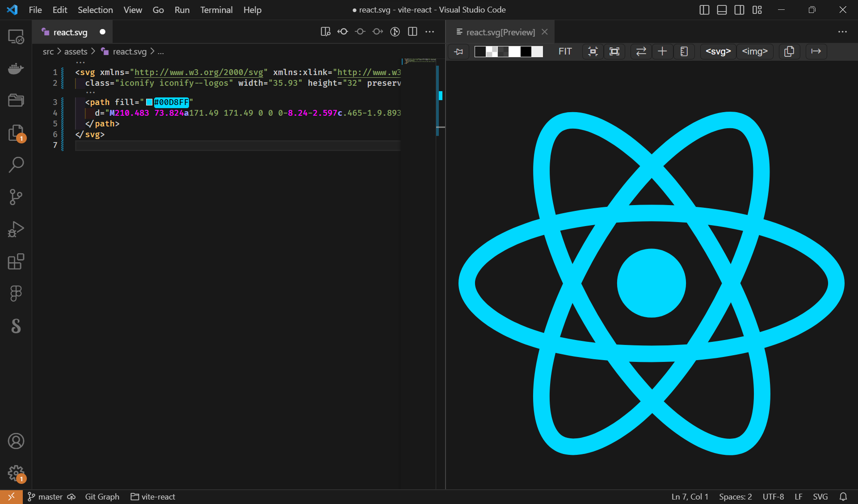Open the Remote Explorer sidebar icon
The image size is (858, 504).
click(16, 37)
